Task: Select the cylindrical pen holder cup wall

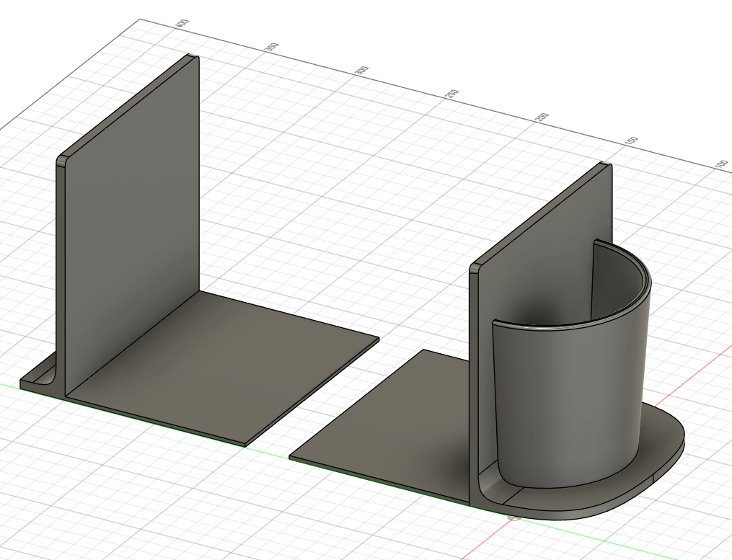Action: coord(572,401)
